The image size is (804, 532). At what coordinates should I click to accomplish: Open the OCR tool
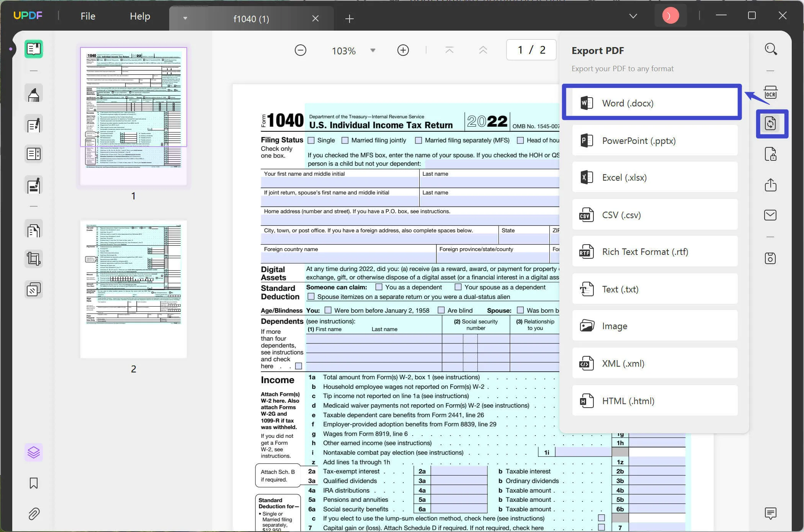click(771, 92)
